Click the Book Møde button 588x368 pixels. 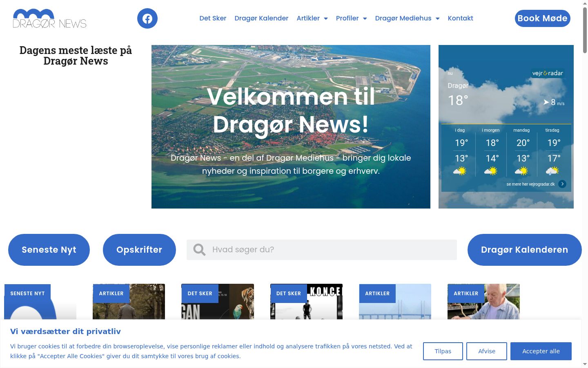point(543,18)
